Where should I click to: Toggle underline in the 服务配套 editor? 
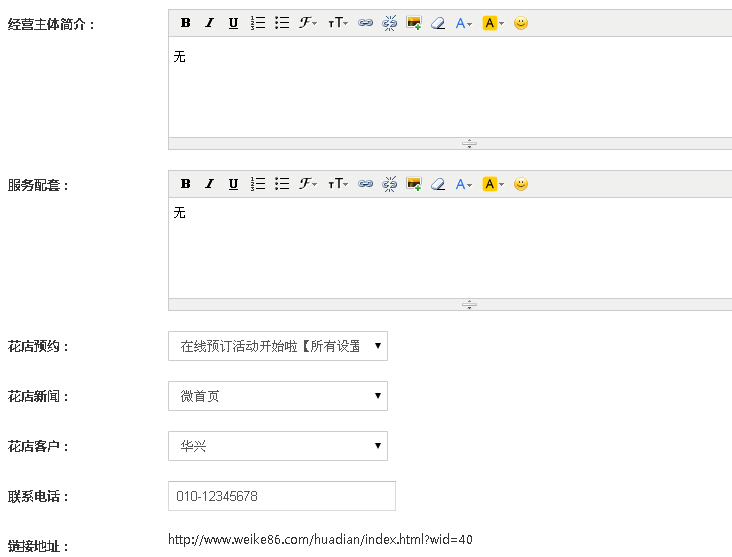(233, 184)
